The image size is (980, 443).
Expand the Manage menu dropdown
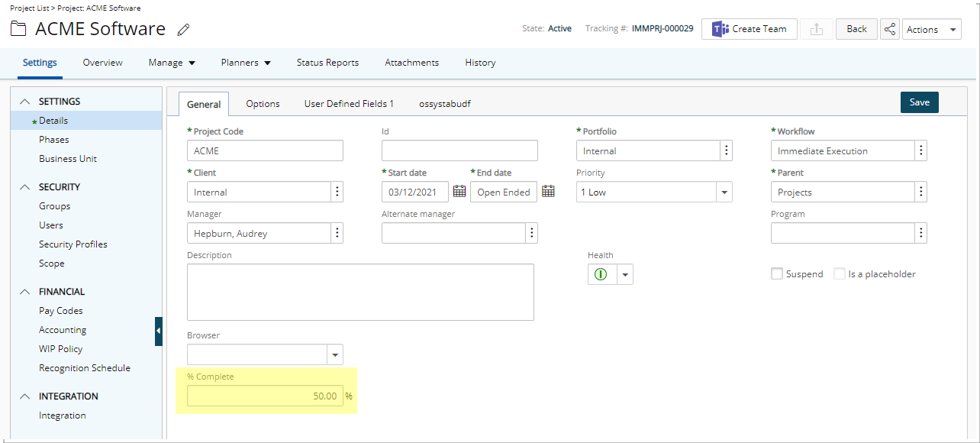172,63
